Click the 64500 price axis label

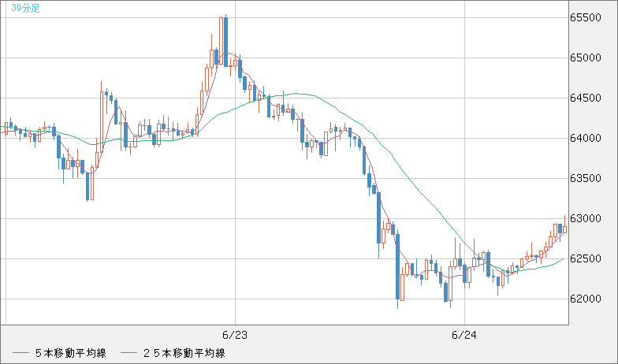[x=586, y=98]
